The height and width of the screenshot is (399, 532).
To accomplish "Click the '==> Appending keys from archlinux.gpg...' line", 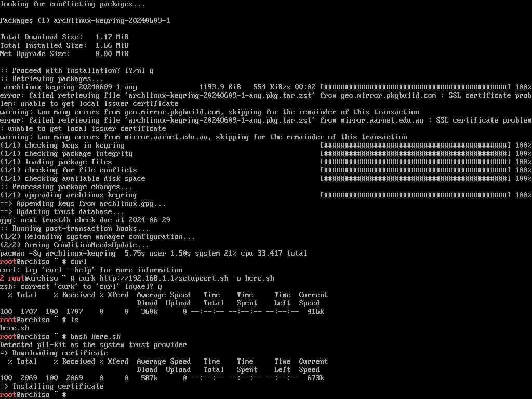I will [83, 204].
